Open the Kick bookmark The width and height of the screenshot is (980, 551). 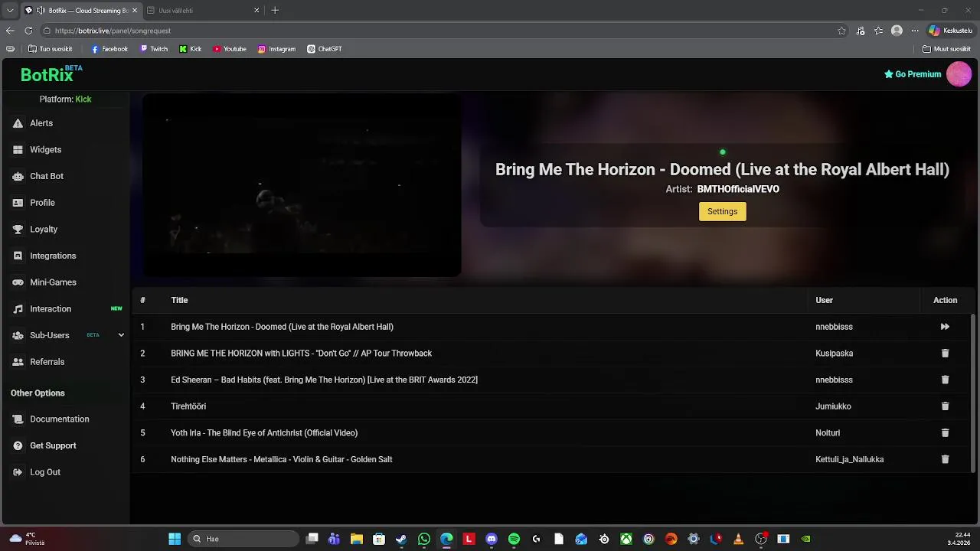pyautogui.click(x=191, y=49)
